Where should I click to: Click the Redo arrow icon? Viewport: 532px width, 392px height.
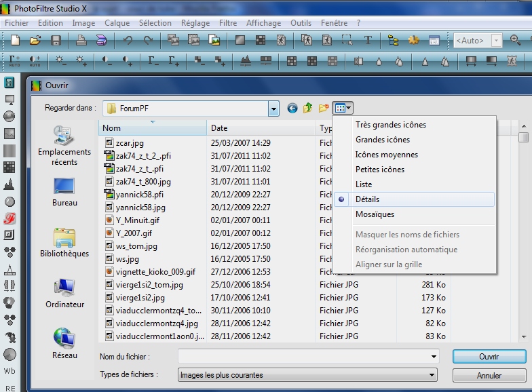pyautogui.click(x=148, y=41)
